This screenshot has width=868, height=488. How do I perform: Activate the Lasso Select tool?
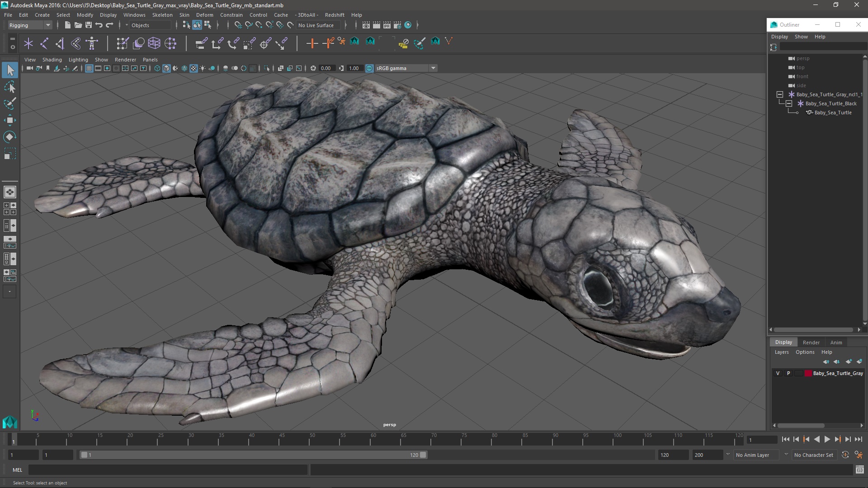point(10,87)
